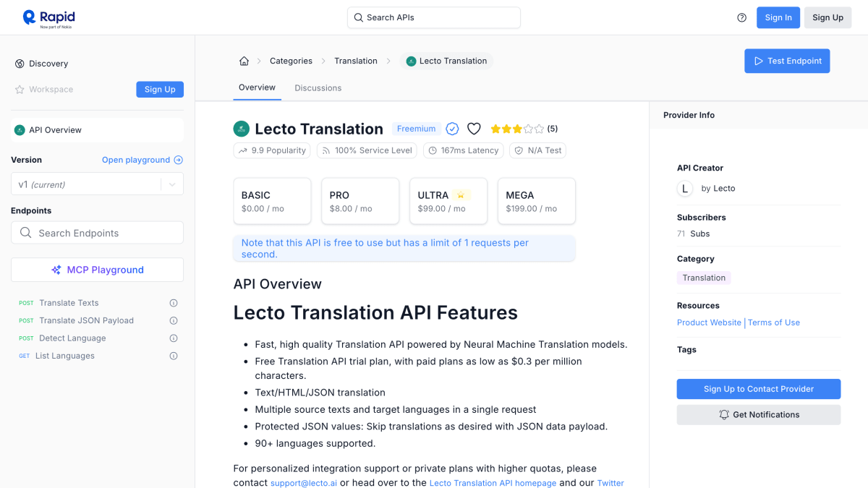Open the help question mark icon
The height and width of the screenshot is (488, 868).
(741, 17)
